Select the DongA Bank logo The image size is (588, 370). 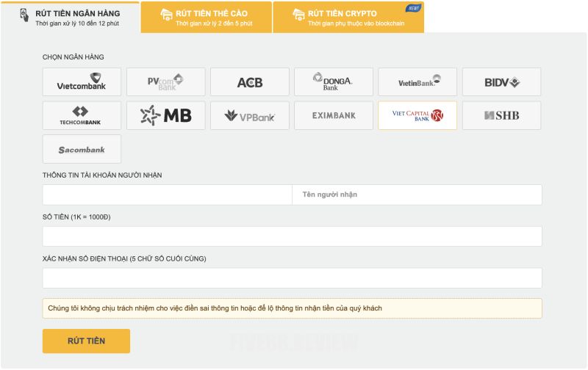point(333,82)
